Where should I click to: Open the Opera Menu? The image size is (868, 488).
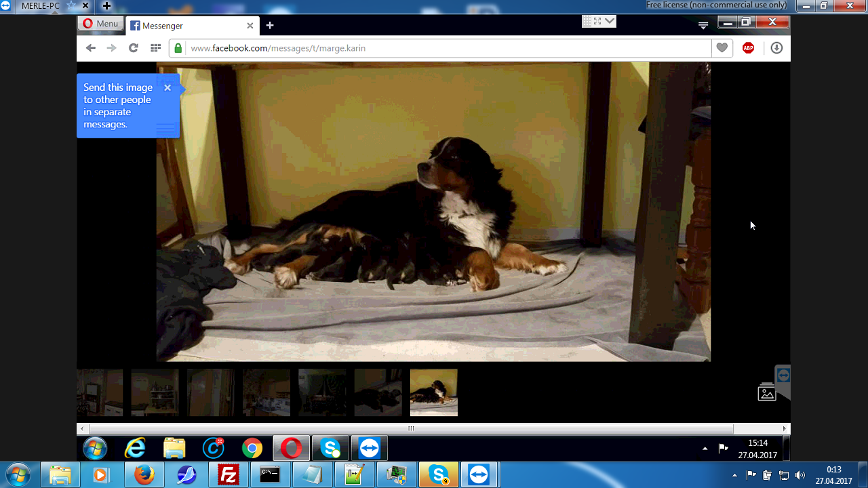[x=100, y=24]
